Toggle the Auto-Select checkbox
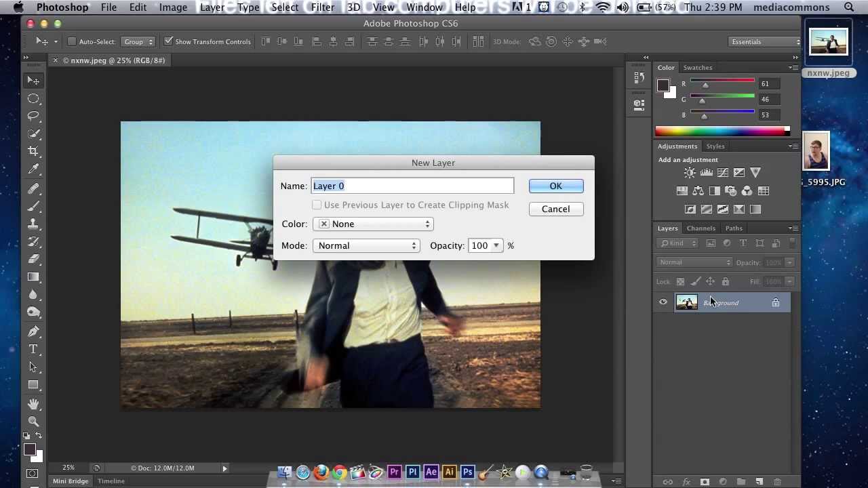This screenshot has width=868, height=488. (72, 41)
